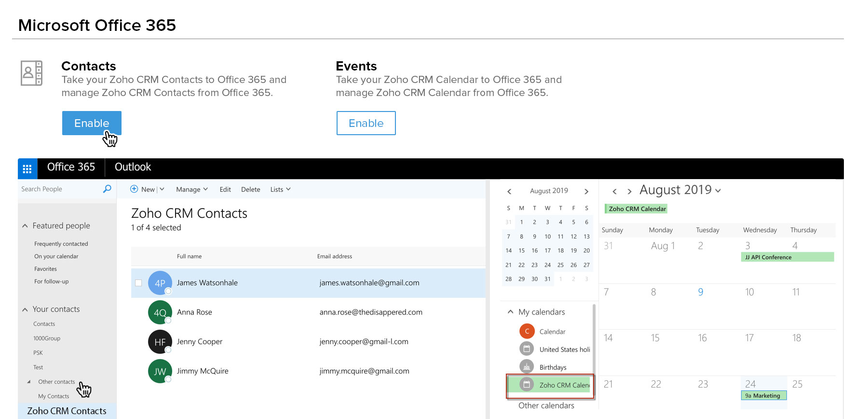Click the Full name column header
868x419 pixels.
tap(189, 256)
